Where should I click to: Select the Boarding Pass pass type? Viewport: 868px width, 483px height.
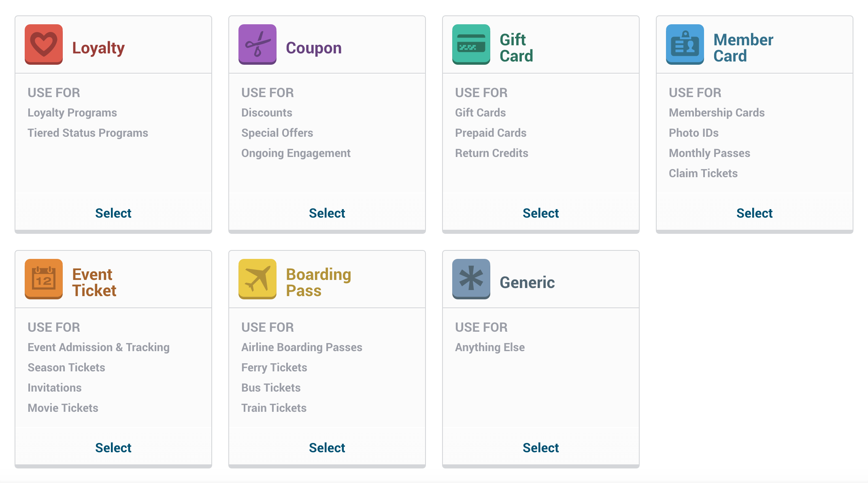tap(327, 448)
